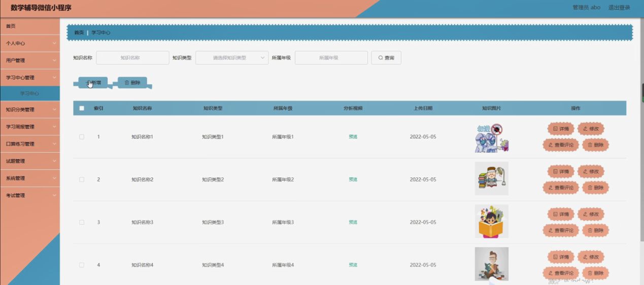Check the box for row 2
This screenshot has width=644, height=285.
pos(82,180)
